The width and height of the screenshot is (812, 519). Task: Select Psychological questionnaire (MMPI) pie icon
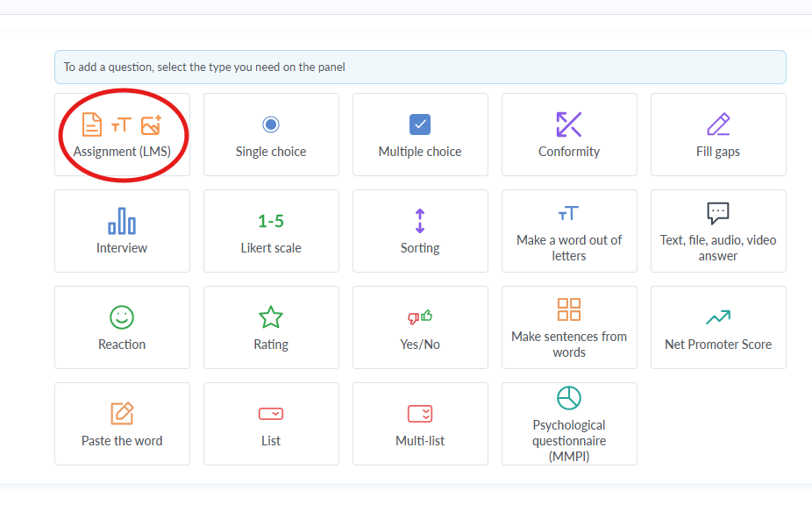pos(569,398)
